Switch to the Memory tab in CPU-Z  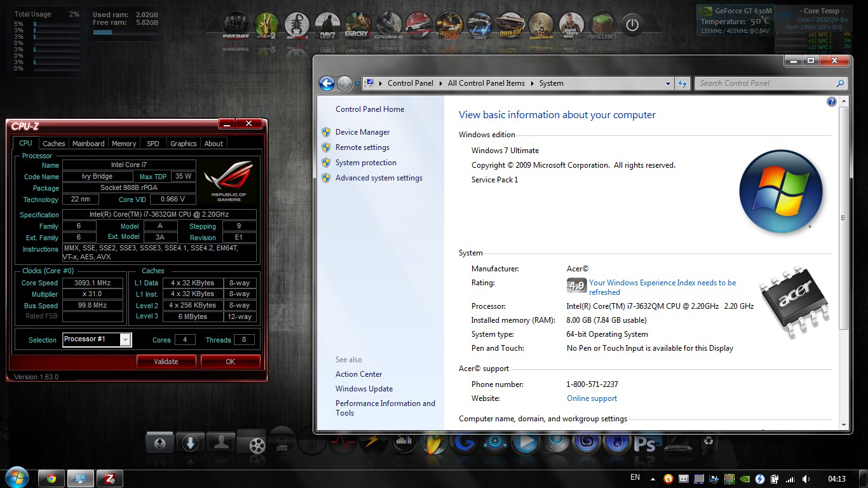[124, 144]
